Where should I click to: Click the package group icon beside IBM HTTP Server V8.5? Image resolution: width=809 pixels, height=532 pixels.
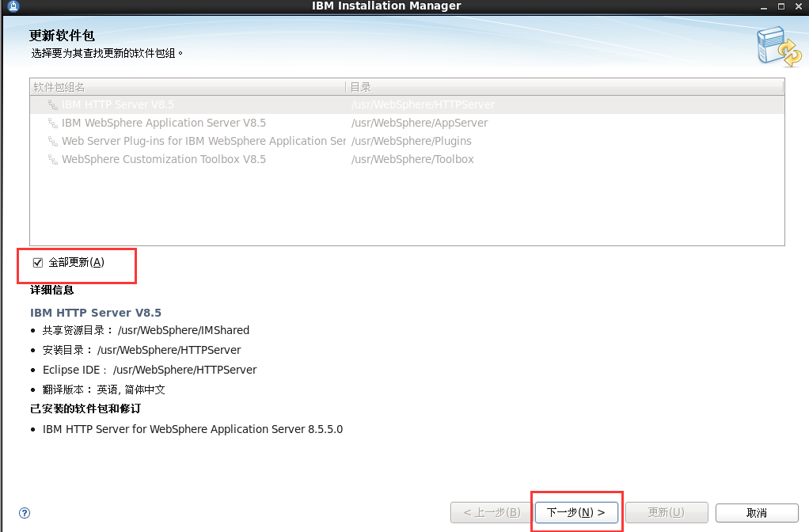(52, 104)
